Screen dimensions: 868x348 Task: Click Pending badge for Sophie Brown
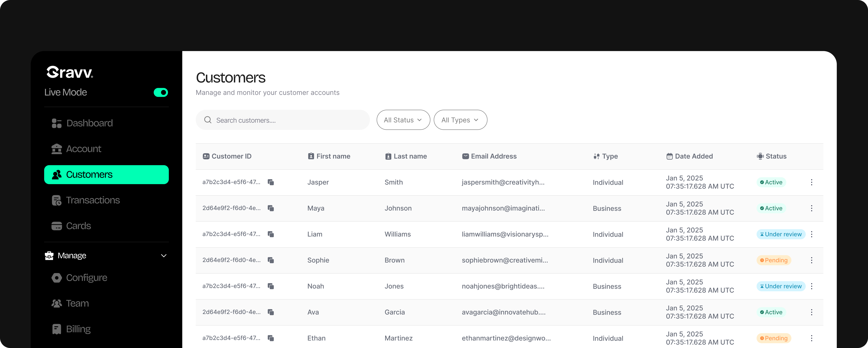(x=774, y=260)
